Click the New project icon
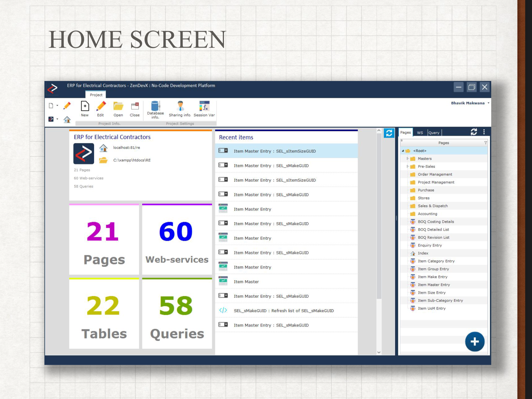The height and width of the screenshot is (399, 532). point(85,107)
